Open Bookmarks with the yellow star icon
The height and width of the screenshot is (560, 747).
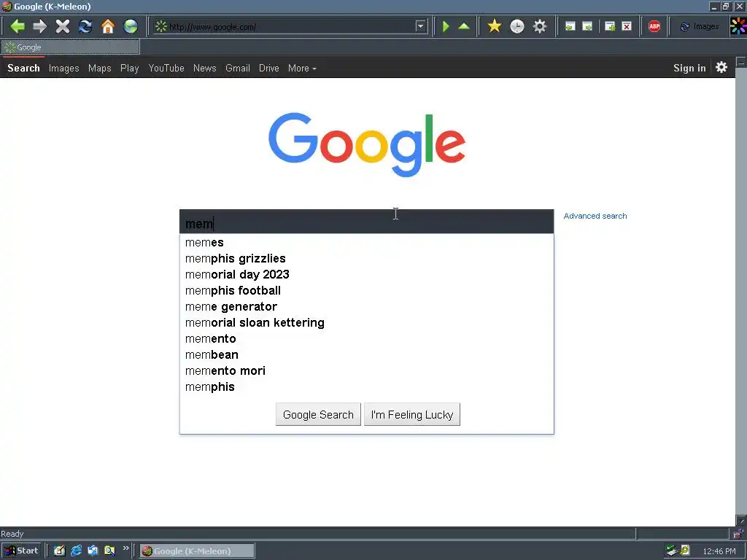pyautogui.click(x=495, y=26)
